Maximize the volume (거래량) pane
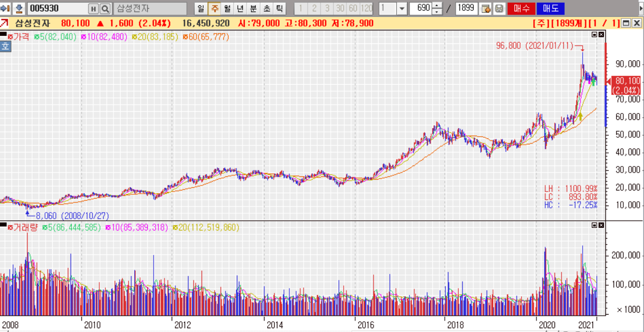644x332 pixels. (594, 225)
